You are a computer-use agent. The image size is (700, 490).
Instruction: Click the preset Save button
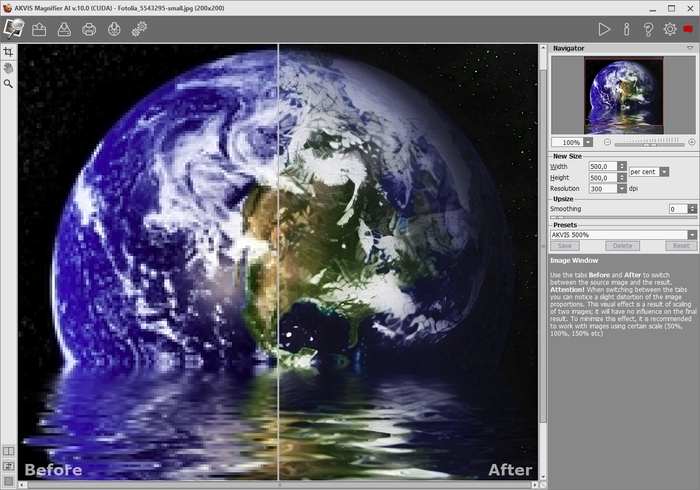tap(565, 246)
